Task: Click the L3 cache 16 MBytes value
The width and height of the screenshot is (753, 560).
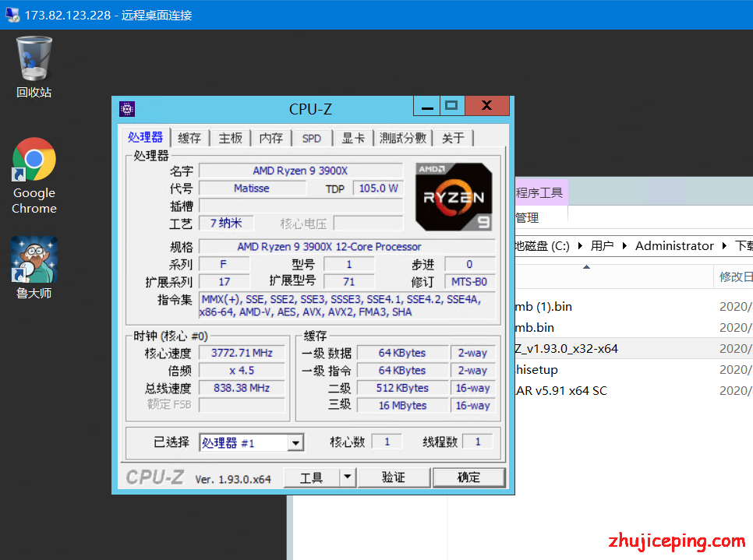Action: click(402, 406)
